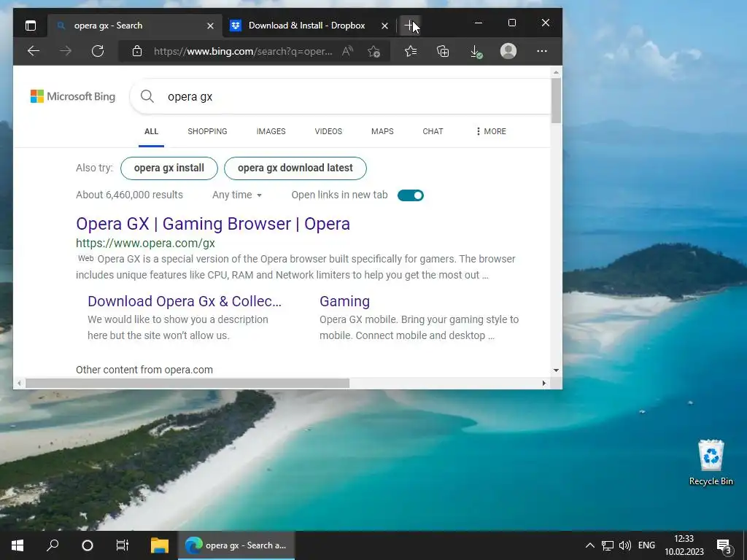Refresh the current Bing page
The image size is (747, 560).
click(98, 51)
